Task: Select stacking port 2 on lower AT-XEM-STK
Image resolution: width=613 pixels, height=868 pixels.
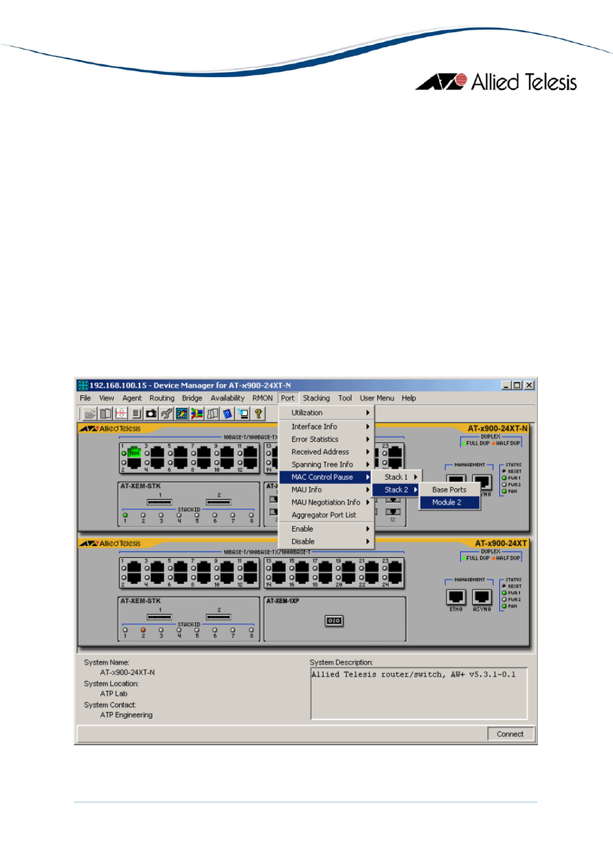Action: point(218,617)
